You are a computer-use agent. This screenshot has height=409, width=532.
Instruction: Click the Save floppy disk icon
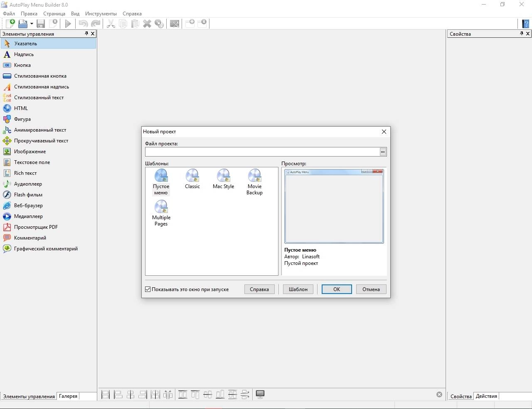coord(41,24)
